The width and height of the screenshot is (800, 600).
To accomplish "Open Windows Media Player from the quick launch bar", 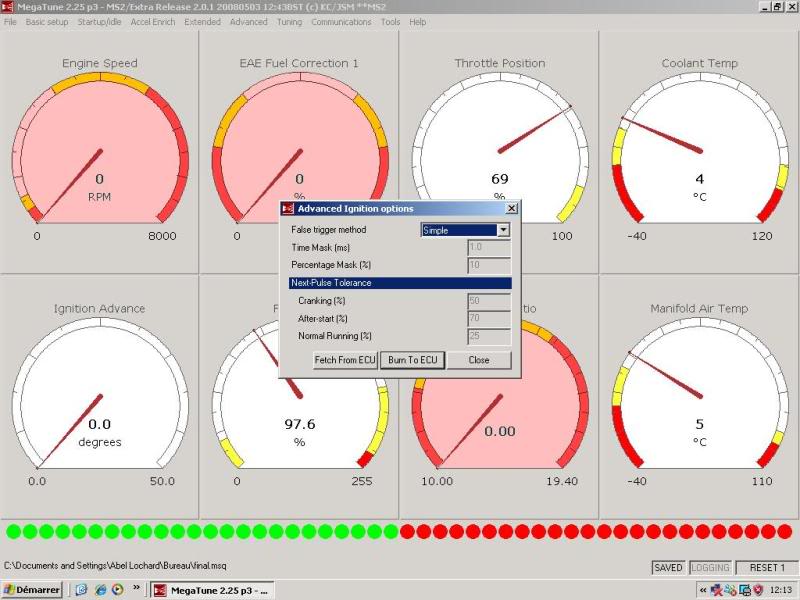I will [117, 590].
